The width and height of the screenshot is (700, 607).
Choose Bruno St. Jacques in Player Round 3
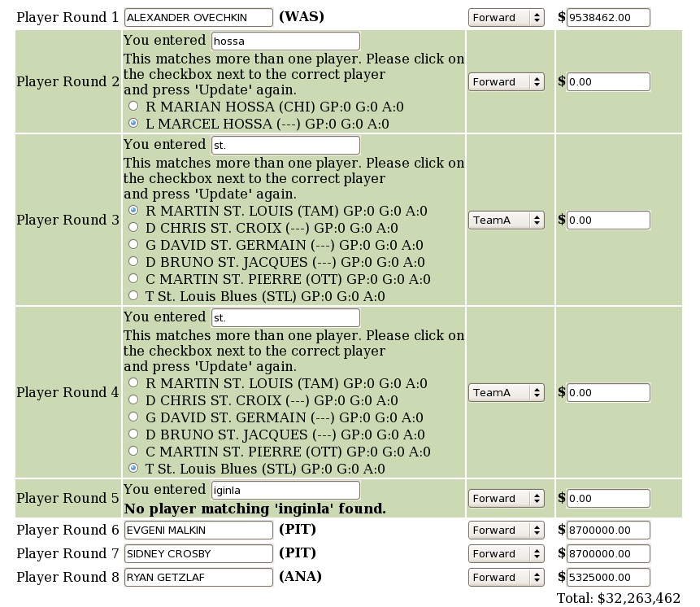tap(133, 261)
